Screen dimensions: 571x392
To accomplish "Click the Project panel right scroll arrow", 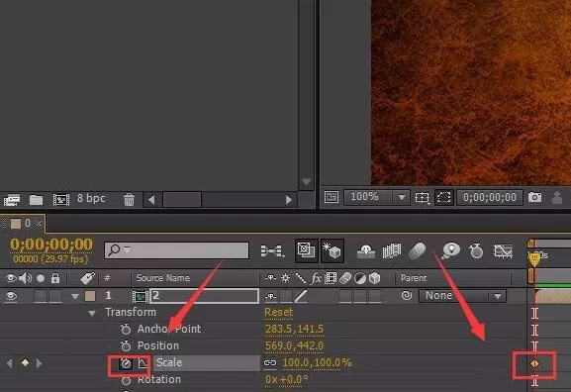I will click(289, 199).
